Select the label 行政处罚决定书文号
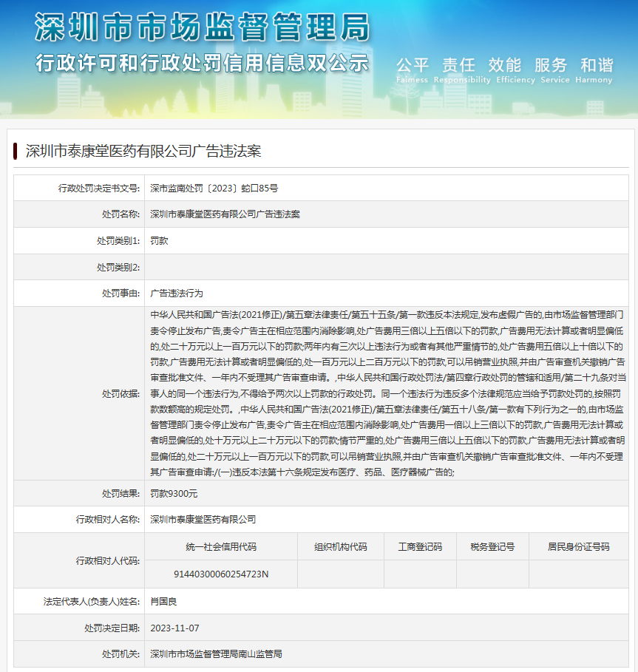The height and width of the screenshot is (672, 638). pos(99,188)
